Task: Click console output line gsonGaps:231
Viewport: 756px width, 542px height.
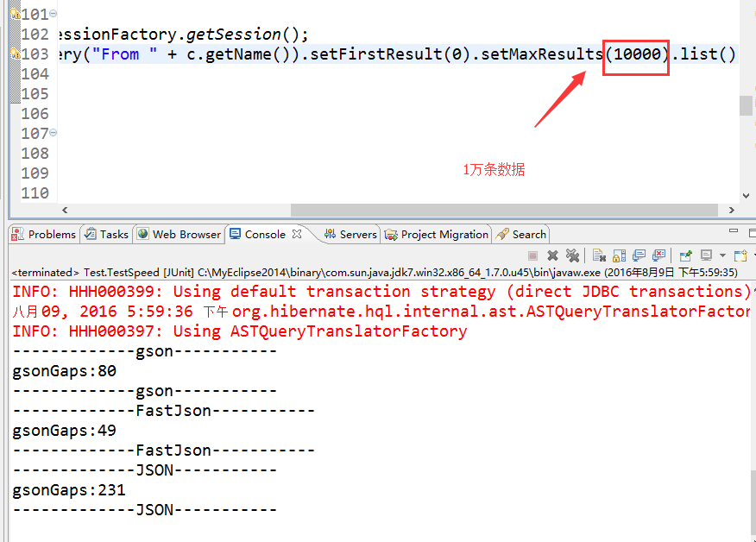Action: pos(69,490)
